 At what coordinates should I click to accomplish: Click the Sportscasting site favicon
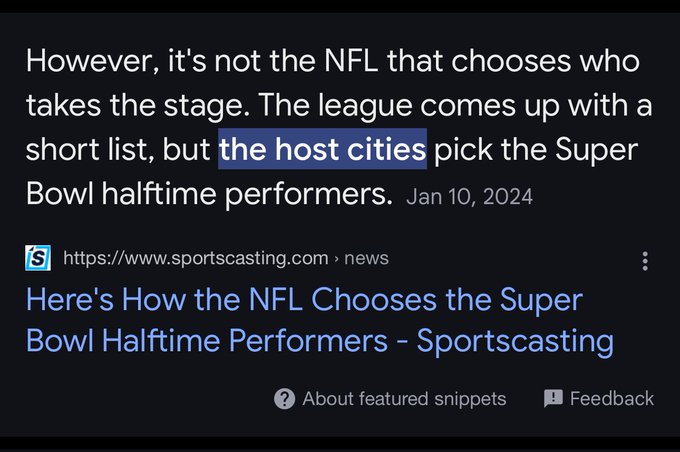click(38, 258)
